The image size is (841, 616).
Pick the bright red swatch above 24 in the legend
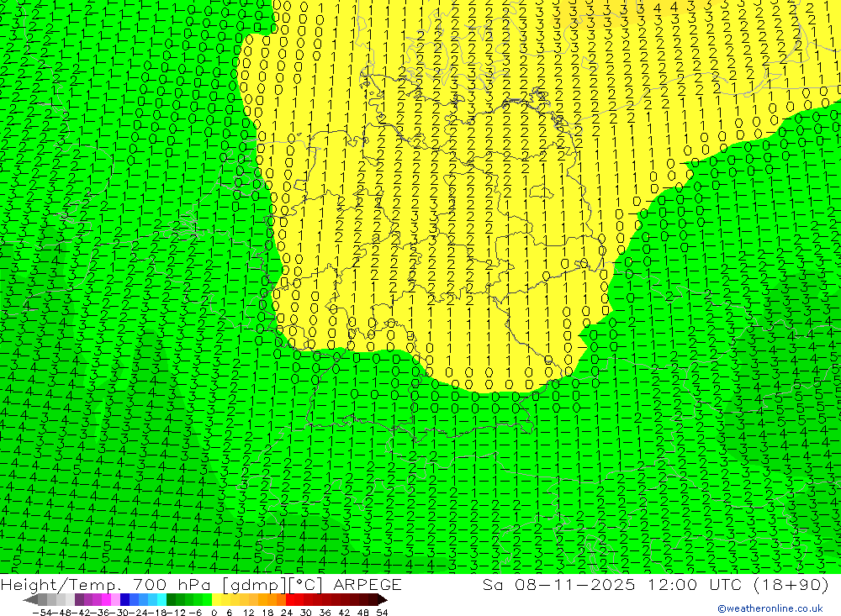point(290,599)
